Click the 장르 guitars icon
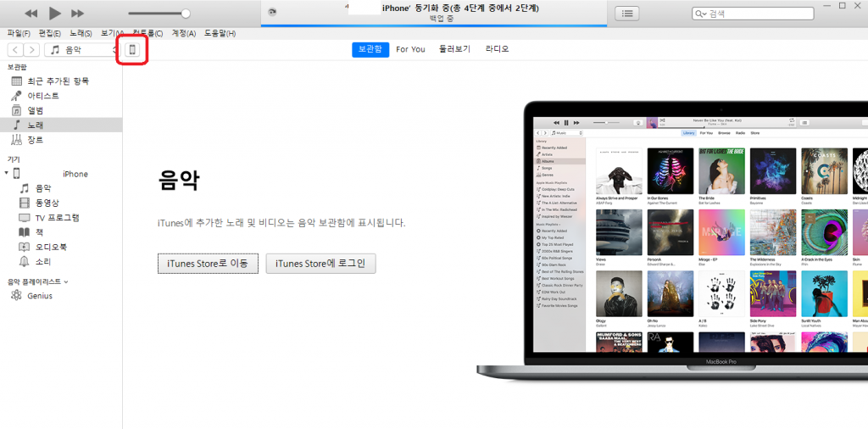Viewport: 868px width, 429px height. click(x=17, y=140)
